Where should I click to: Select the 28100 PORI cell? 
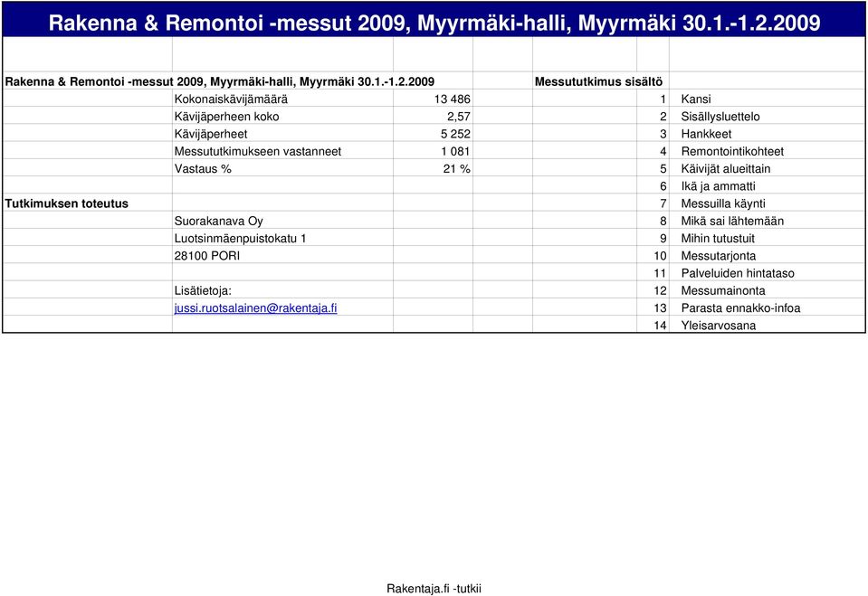(x=207, y=256)
